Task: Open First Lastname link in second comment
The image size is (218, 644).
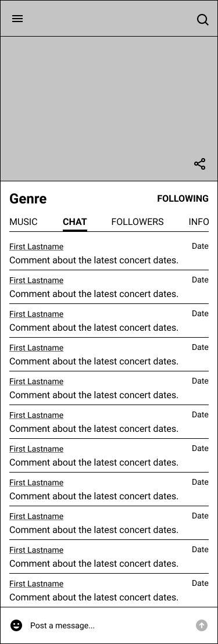Action: [x=37, y=280]
